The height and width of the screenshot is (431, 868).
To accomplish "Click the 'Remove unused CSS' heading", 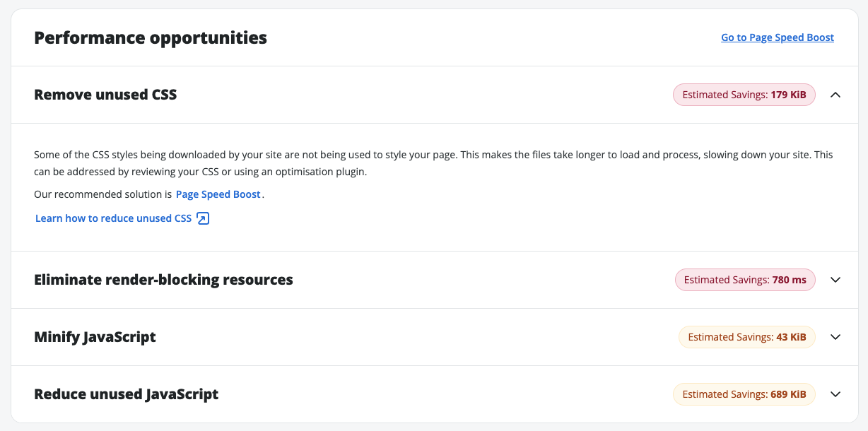I will [105, 95].
